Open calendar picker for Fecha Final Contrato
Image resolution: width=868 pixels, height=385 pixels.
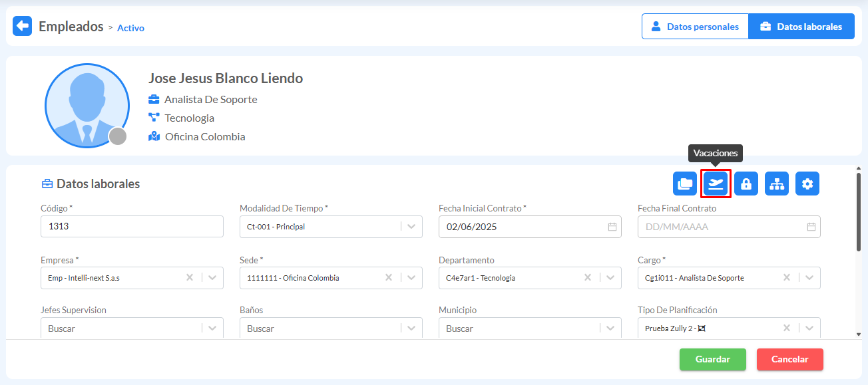pos(811,227)
